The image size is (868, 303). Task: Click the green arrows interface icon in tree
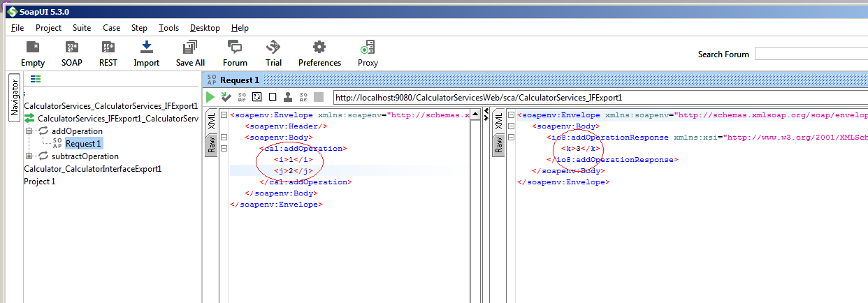[x=29, y=118]
